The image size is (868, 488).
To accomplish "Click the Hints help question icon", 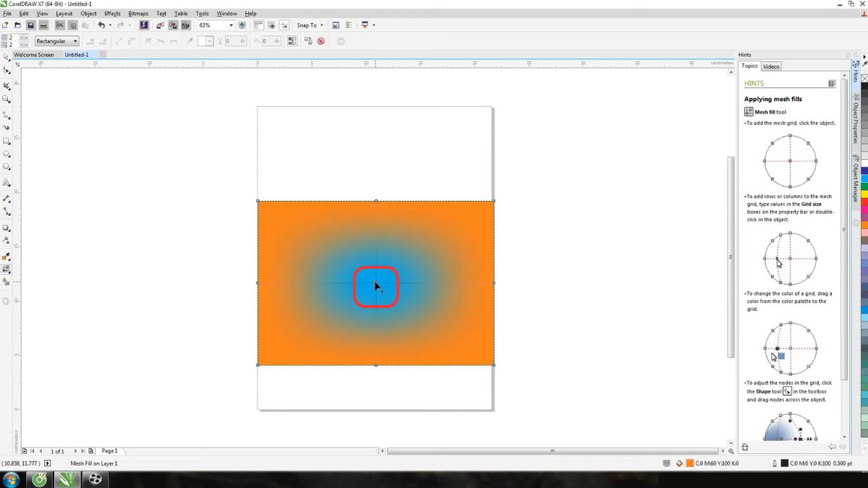I will pos(832,83).
